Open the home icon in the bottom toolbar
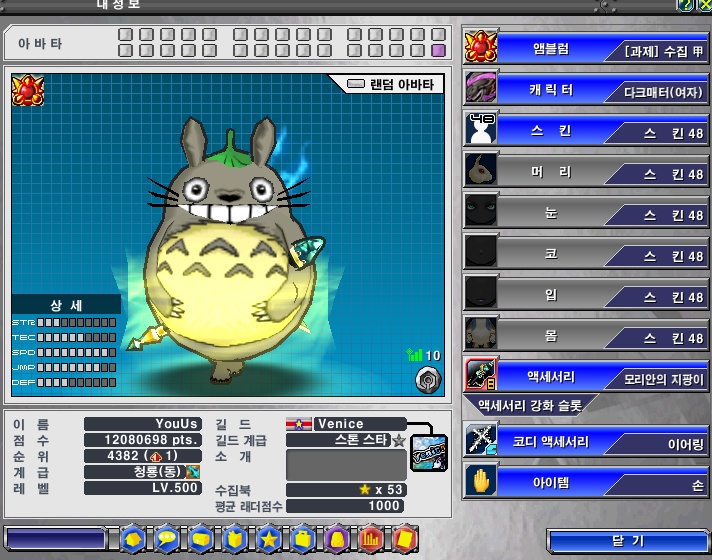 coord(133,539)
